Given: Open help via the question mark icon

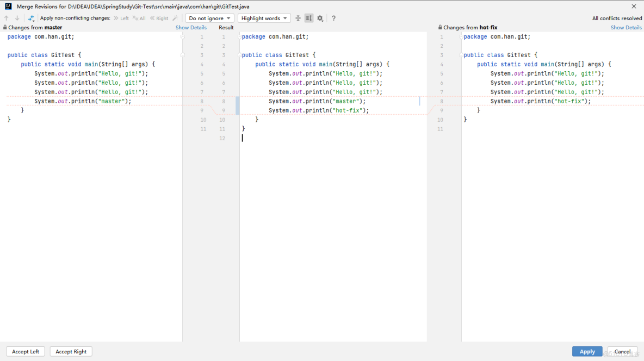Looking at the screenshot, I should click(x=333, y=18).
